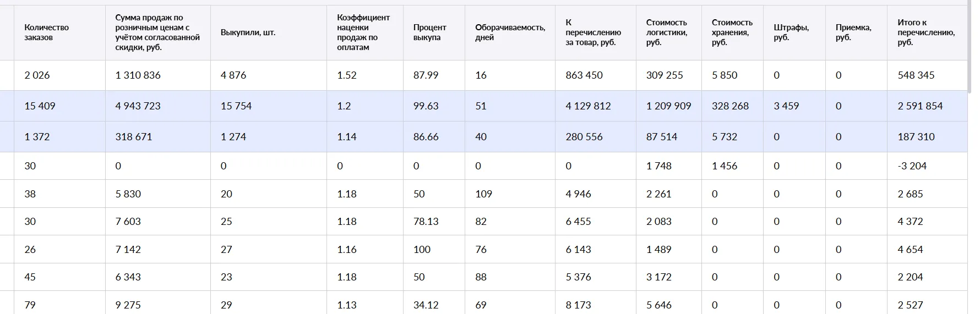Select storage cost cell 328 268
This screenshot has width=980, height=314.
(x=730, y=106)
